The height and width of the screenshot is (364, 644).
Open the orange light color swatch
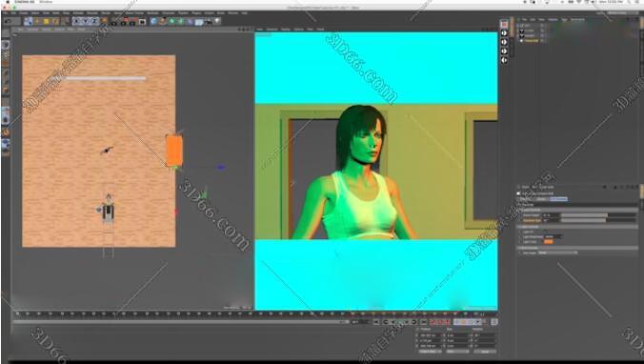point(549,242)
